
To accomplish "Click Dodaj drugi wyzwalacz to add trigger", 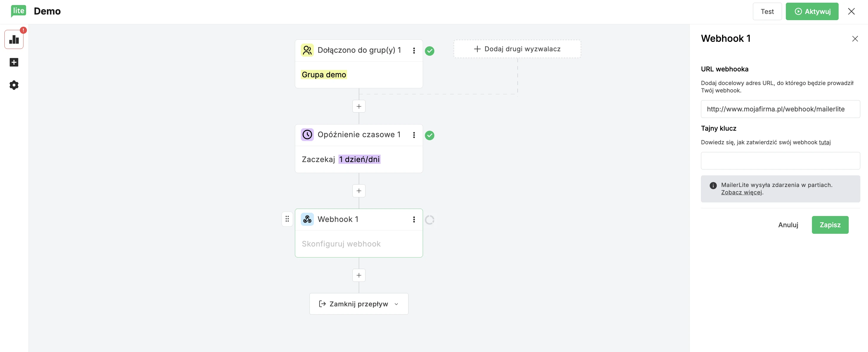I will pyautogui.click(x=517, y=49).
